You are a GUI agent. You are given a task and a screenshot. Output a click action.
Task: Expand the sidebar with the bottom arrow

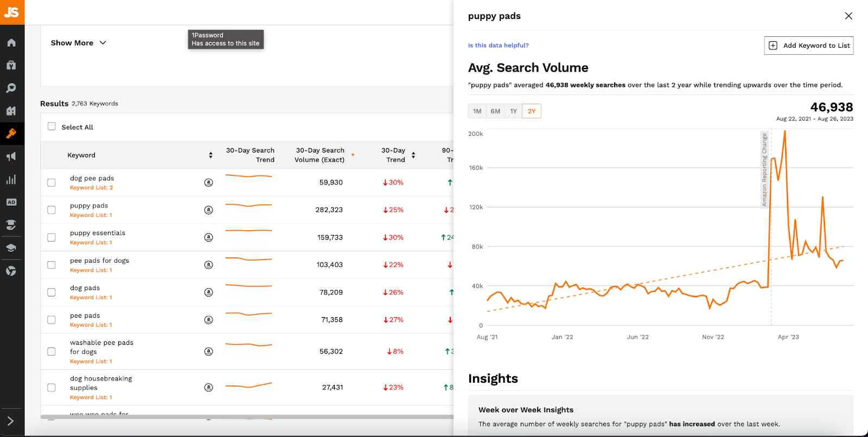tap(10, 421)
